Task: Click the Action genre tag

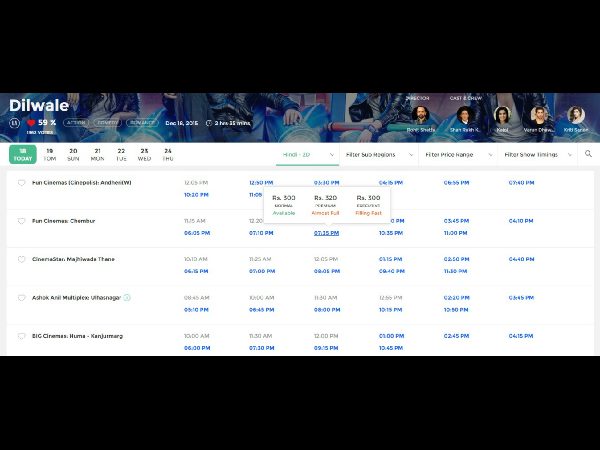Action: 75,122
